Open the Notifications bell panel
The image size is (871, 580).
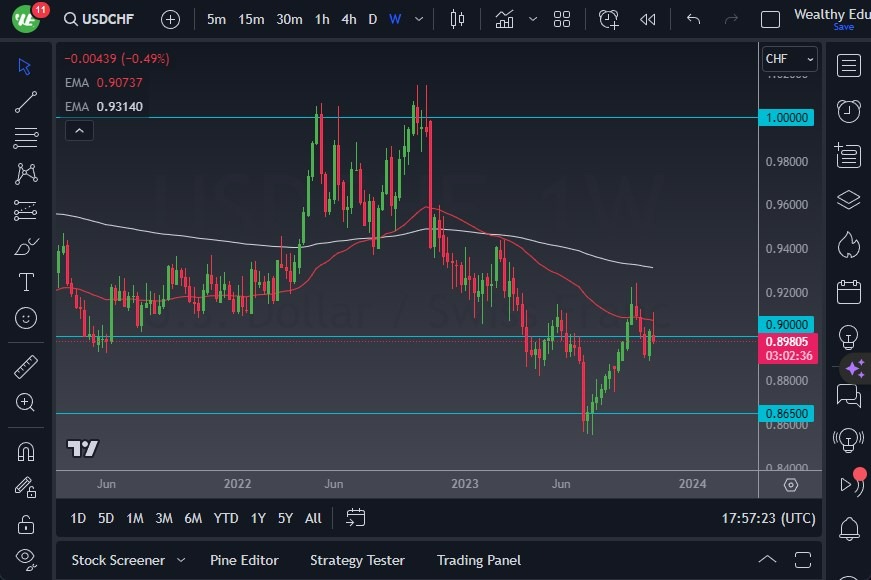click(848, 525)
